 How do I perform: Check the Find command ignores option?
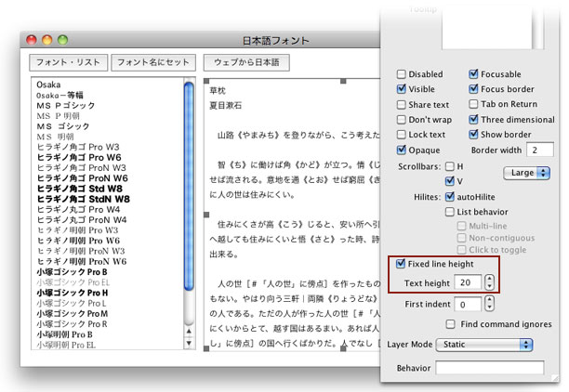[450, 324]
